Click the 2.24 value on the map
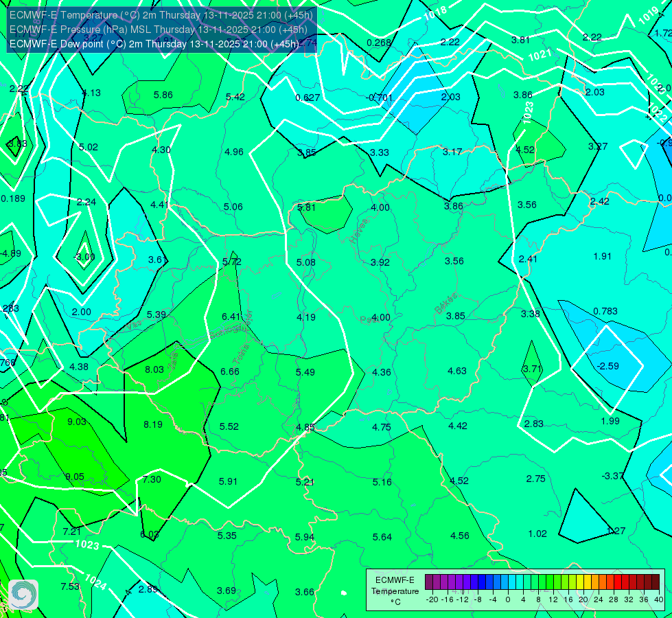 (86, 202)
